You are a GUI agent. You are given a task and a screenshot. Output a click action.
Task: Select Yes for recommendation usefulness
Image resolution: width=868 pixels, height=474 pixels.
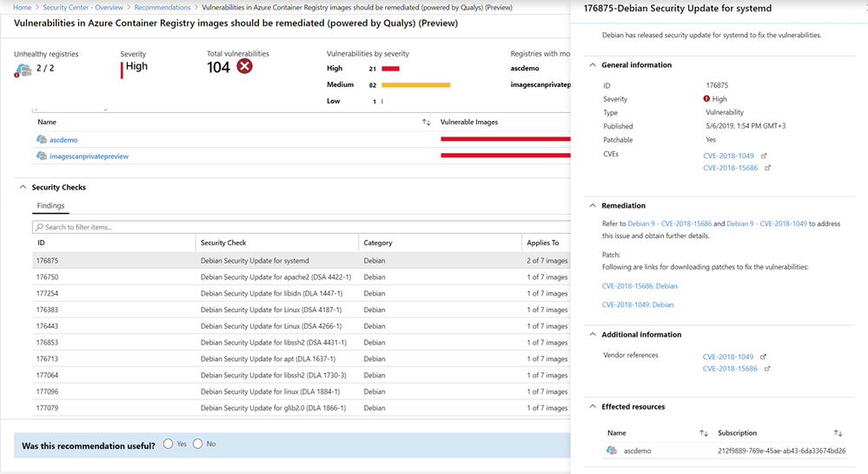[x=169, y=444]
